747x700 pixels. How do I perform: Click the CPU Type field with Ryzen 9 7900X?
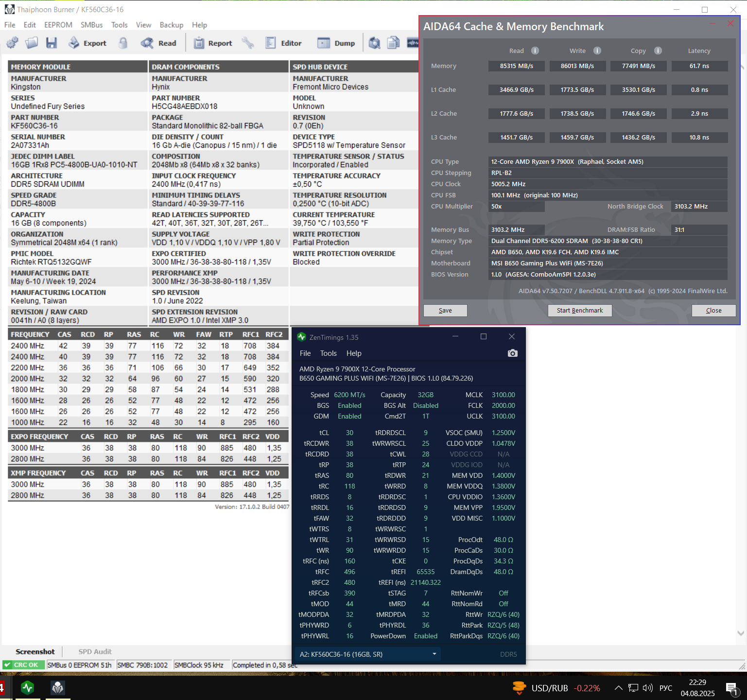coord(608,162)
